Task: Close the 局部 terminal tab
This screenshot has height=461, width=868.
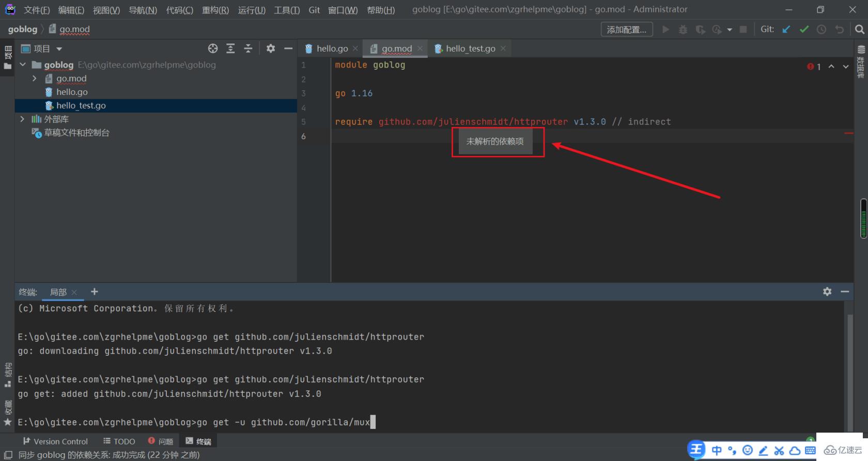Action: click(x=74, y=292)
